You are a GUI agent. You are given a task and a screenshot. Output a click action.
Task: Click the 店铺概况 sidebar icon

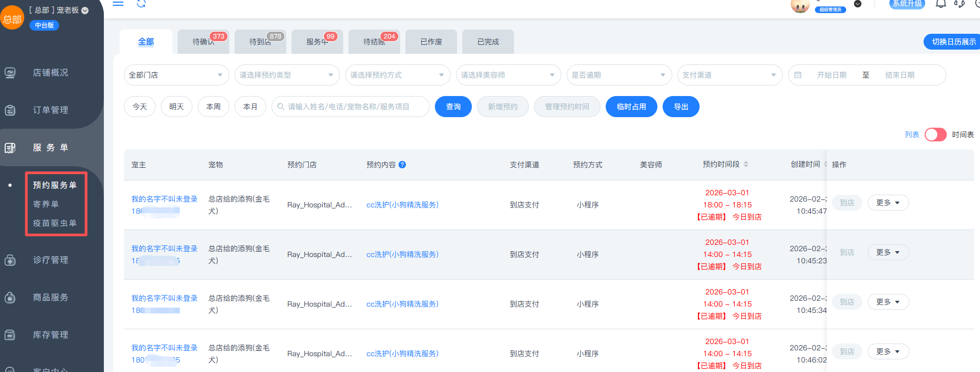10,73
